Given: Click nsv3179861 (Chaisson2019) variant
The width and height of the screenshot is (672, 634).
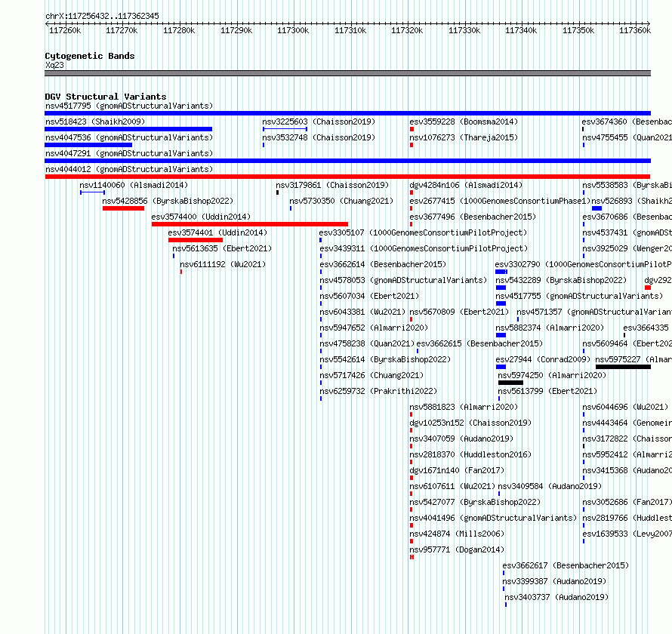Looking at the screenshot, I should 332,185.
